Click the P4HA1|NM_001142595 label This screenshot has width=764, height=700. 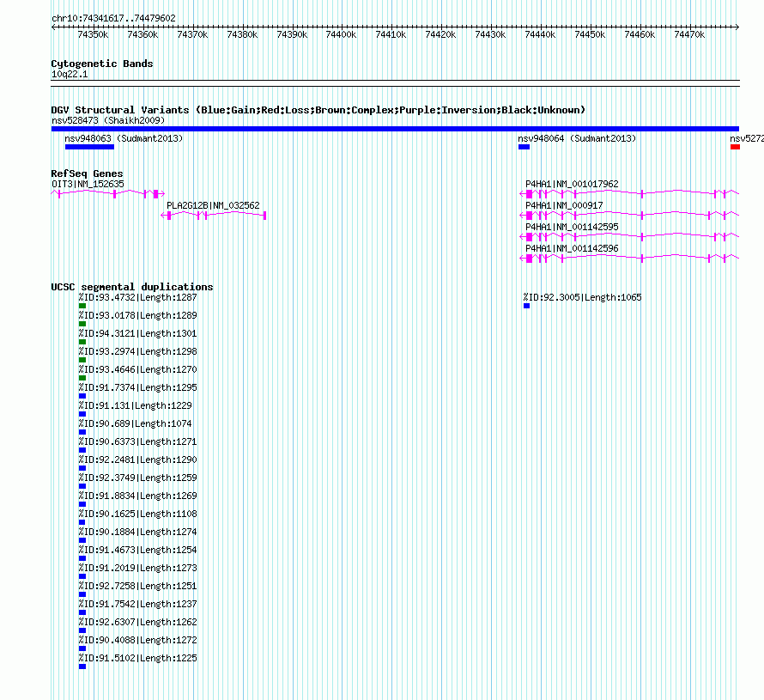point(572,227)
